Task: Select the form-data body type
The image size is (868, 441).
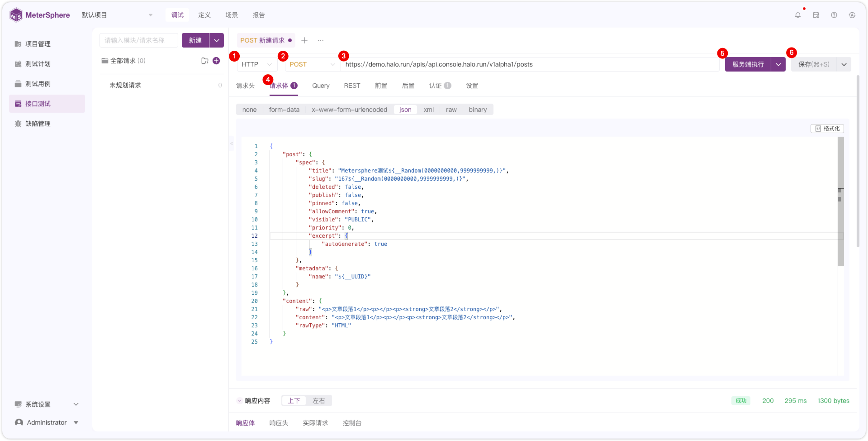Action: (284, 110)
